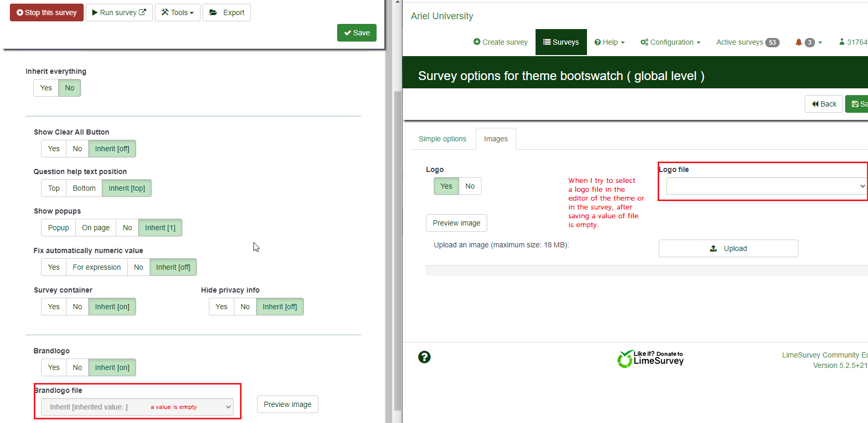This screenshot has width=868, height=423.
Task: Click the Export button
Action: coord(226,12)
